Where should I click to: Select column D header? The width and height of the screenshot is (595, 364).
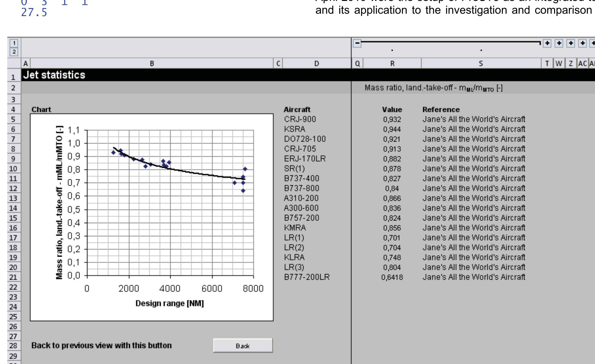click(317, 63)
